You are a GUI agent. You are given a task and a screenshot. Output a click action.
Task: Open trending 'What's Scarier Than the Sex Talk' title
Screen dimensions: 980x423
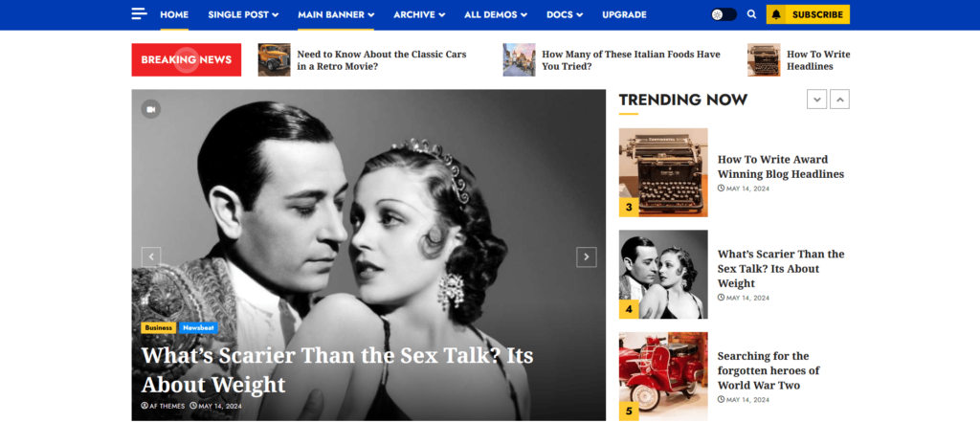point(781,269)
